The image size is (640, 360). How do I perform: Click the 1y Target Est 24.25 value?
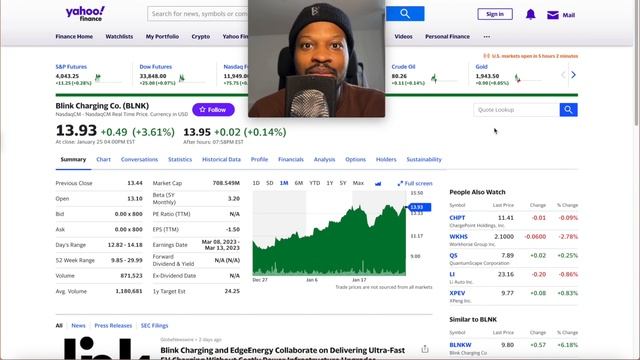coord(232,291)
